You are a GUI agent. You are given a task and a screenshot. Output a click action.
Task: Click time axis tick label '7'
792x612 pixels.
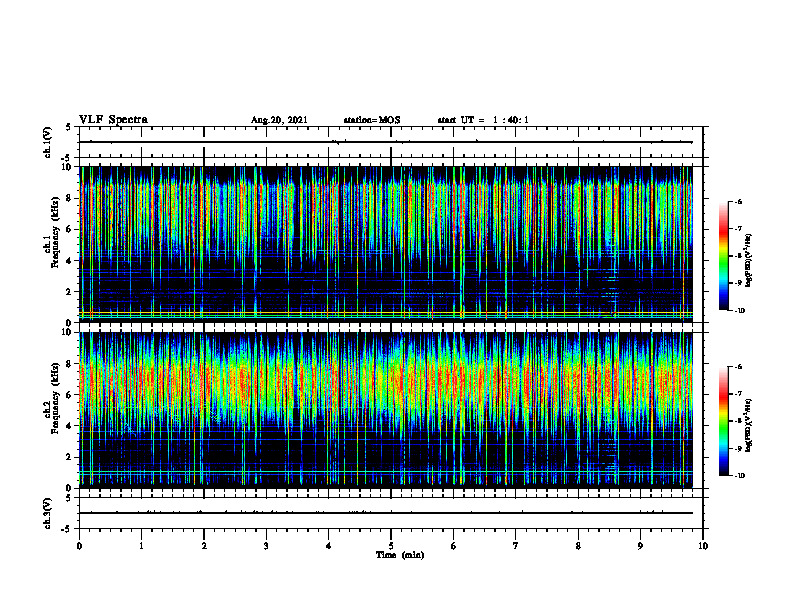[516, 546]
